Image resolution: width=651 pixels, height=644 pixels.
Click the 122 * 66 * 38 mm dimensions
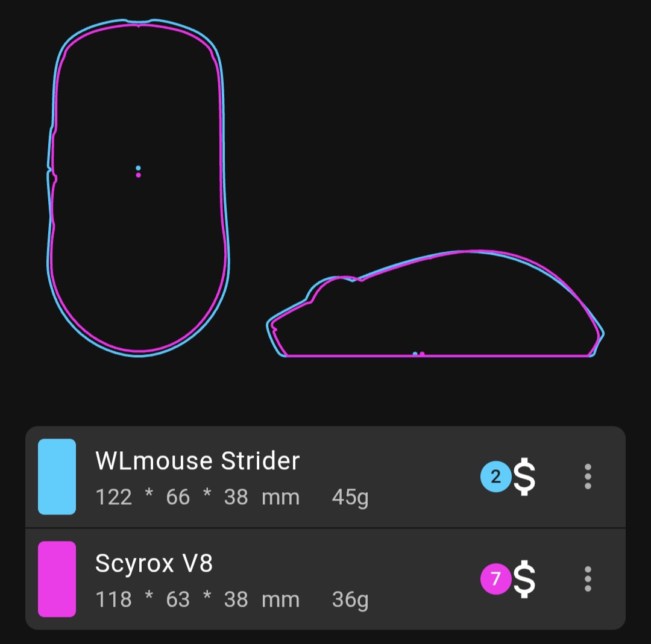click(x=198, y=498)
